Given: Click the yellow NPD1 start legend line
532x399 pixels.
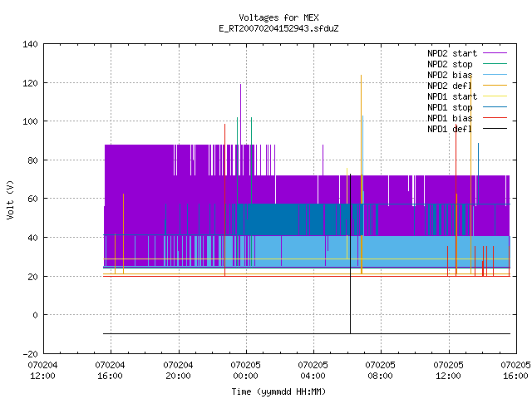Looking at the screenshot, I should [495, 96].
